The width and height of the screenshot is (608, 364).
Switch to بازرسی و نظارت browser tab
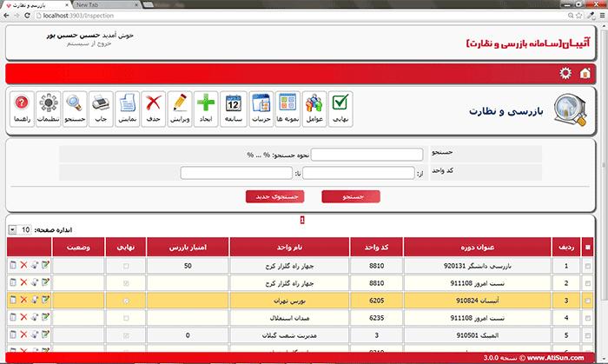(x=36, y=5)
